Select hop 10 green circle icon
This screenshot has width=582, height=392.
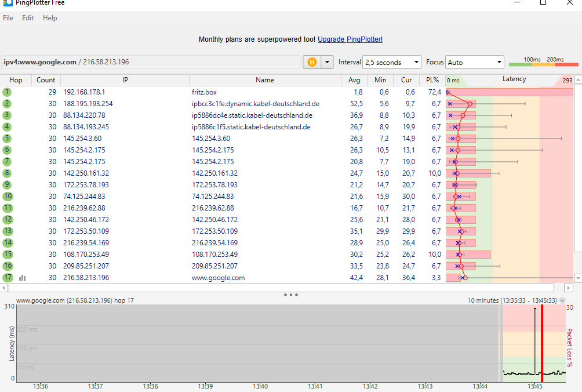8,197
